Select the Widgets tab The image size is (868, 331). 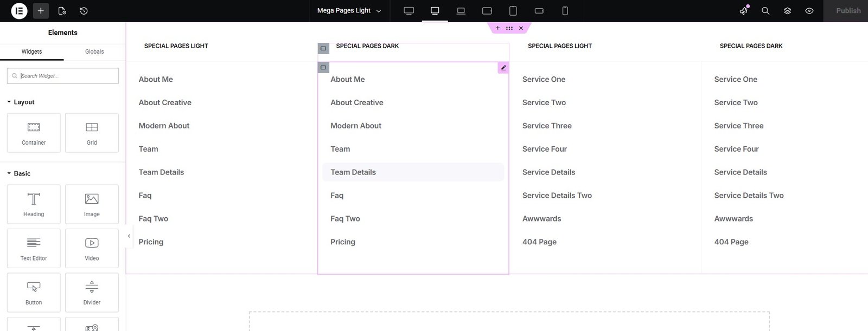31,51
